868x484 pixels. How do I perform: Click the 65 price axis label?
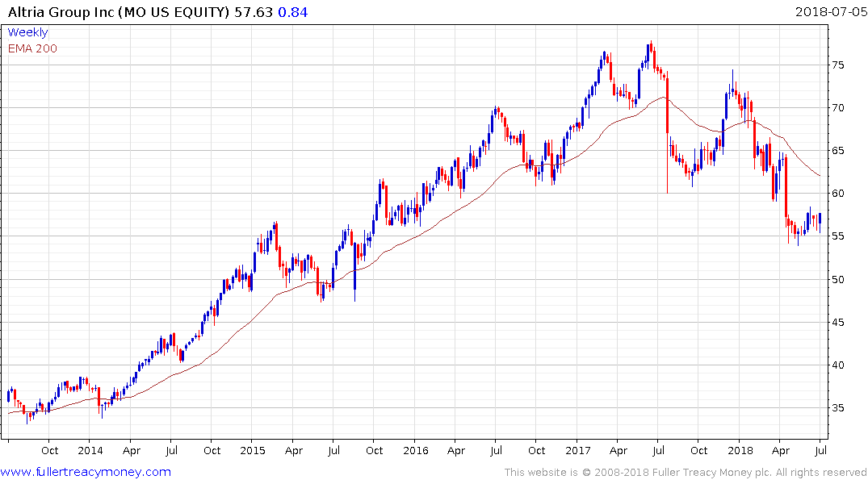(838, 151)
